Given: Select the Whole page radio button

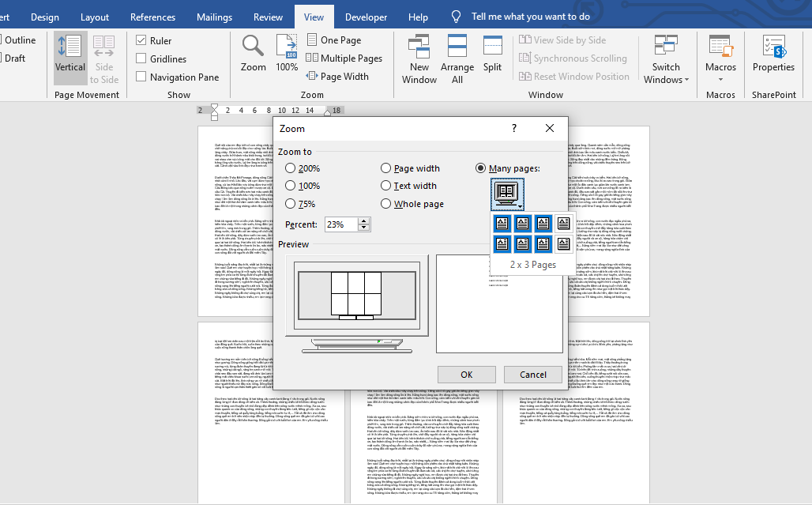Looking at the screenshot, I should [385, 204].
